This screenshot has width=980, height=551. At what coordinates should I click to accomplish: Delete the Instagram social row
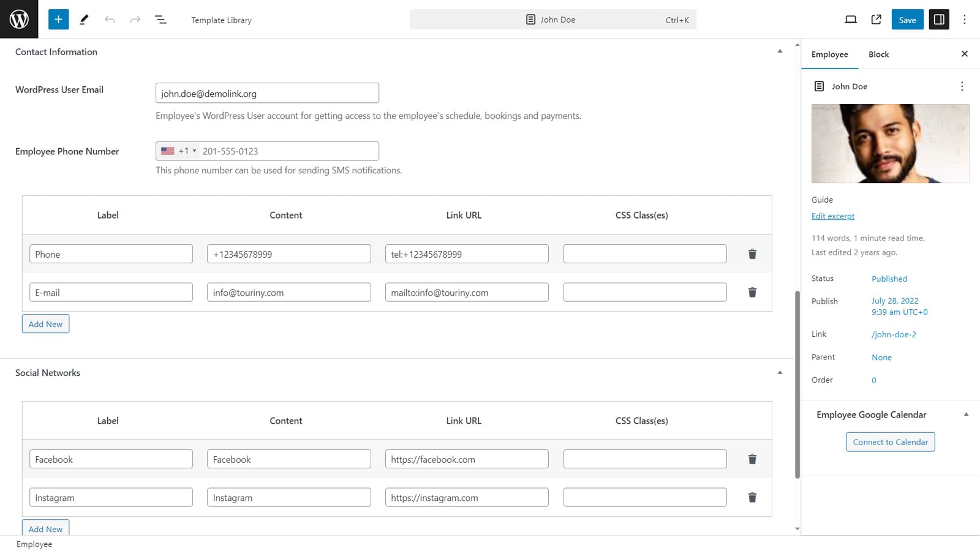pos(752,498)
